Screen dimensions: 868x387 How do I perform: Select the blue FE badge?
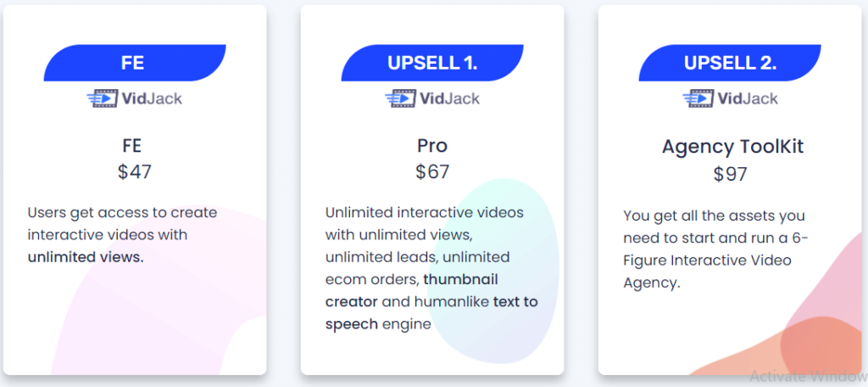tap(135, 63)
